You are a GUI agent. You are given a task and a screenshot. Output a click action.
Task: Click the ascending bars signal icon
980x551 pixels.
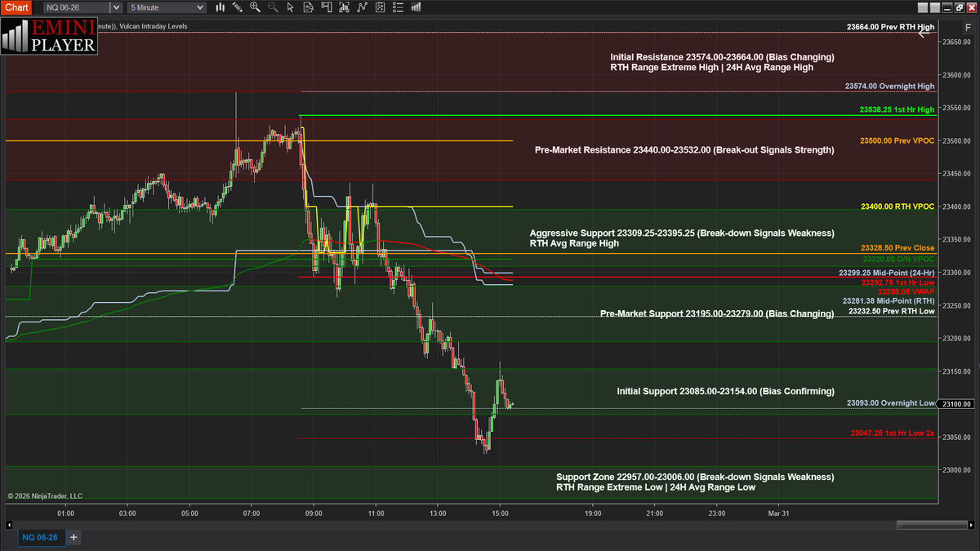pos(416,7)
